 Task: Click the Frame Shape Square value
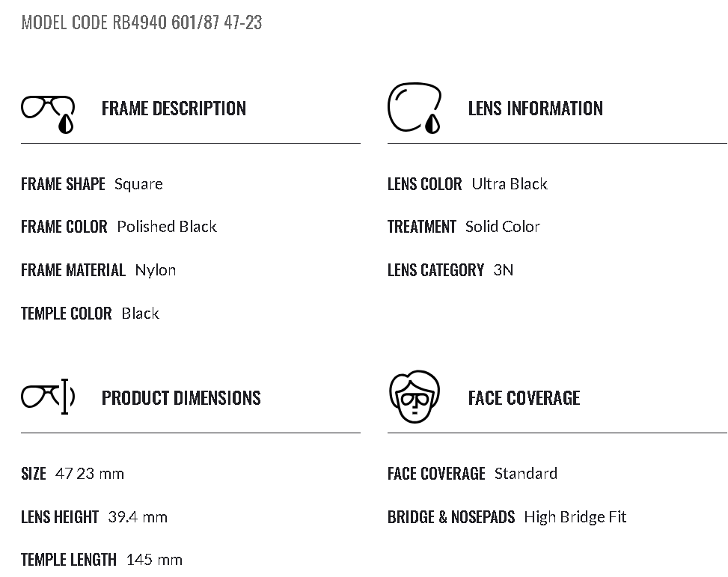coord(138,184)
